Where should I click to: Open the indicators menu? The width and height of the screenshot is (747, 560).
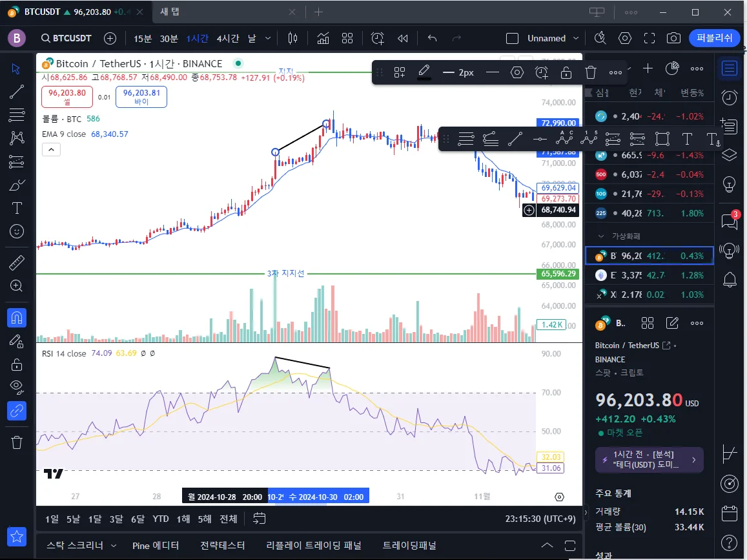pyautogui.click(x=323, y=38)
